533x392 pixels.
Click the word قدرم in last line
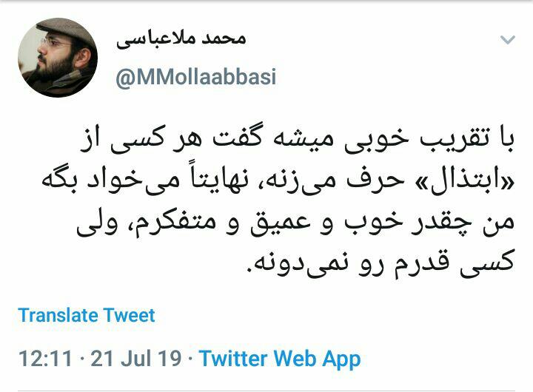(x=422, y=264)
